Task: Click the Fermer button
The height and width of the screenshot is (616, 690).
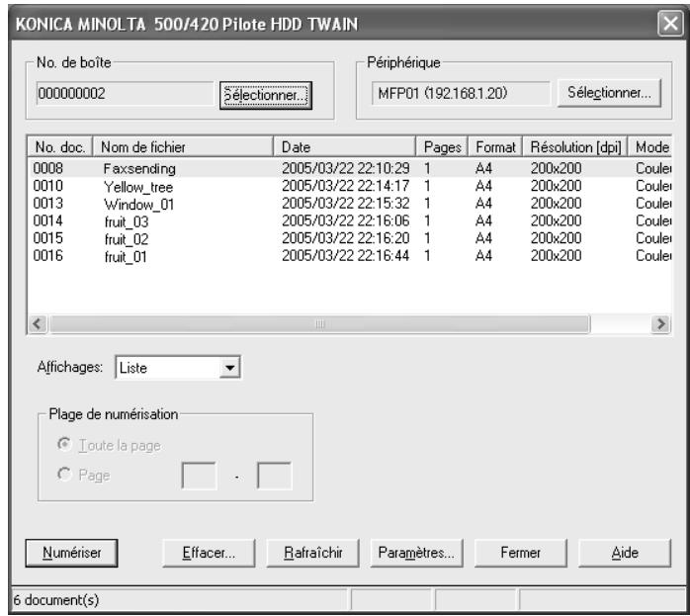Action: pos(521,553)
